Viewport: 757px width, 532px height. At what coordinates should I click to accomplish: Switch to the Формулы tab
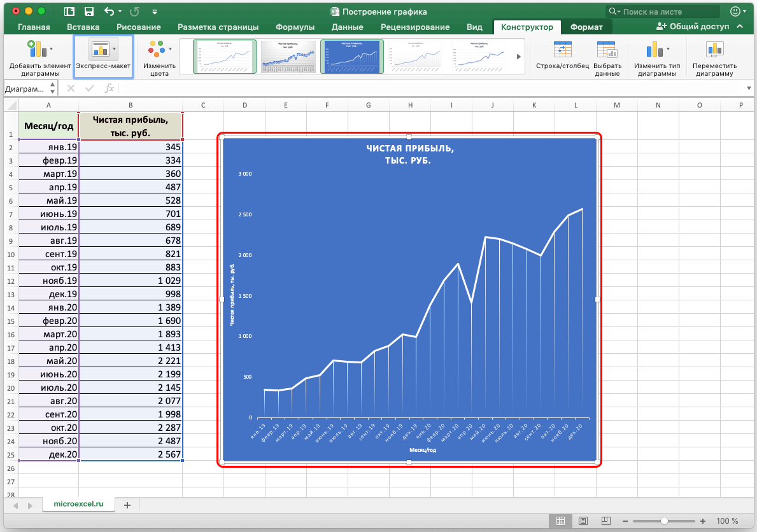pos(295,27)
